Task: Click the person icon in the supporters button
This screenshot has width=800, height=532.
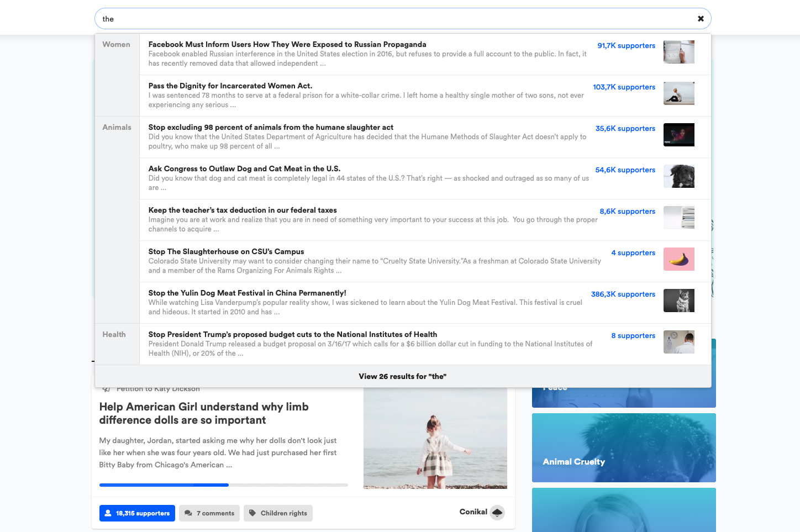Action: [x=108, y=513]
